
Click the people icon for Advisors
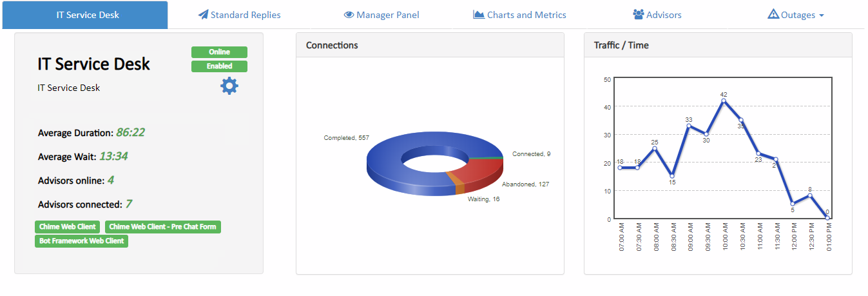point(639,15)
